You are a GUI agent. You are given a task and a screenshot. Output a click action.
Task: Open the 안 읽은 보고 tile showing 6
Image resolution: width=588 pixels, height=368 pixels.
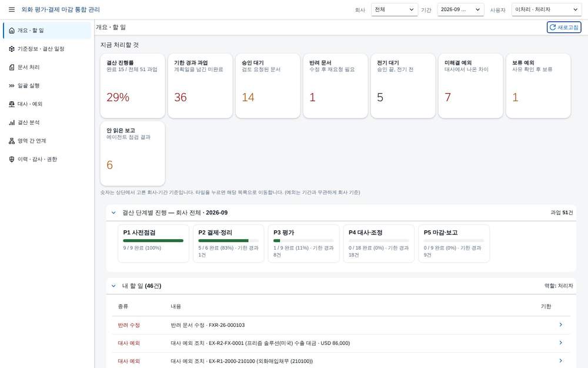click(133, 153)
